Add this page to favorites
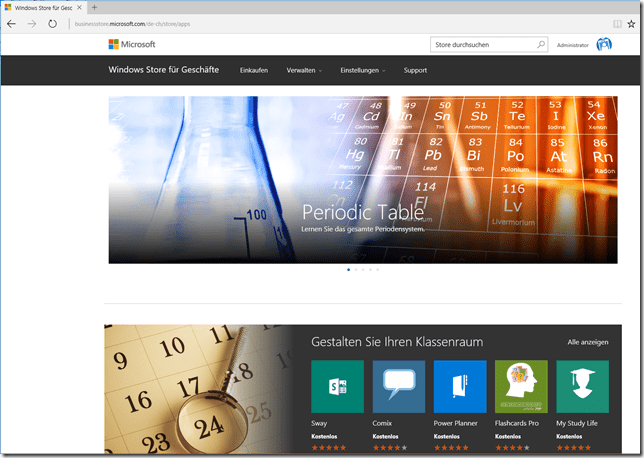This screenshot has width=644, height=458. 631,23
